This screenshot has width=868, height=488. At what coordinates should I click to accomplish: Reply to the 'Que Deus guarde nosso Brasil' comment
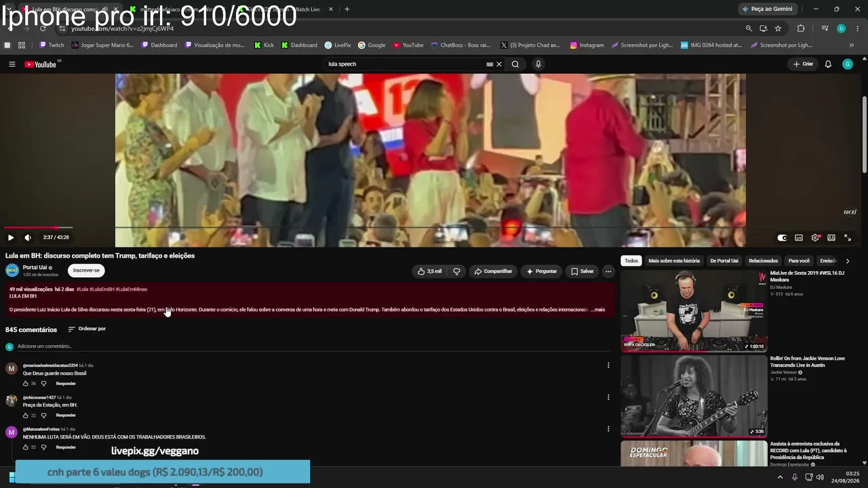pos(66,384)
